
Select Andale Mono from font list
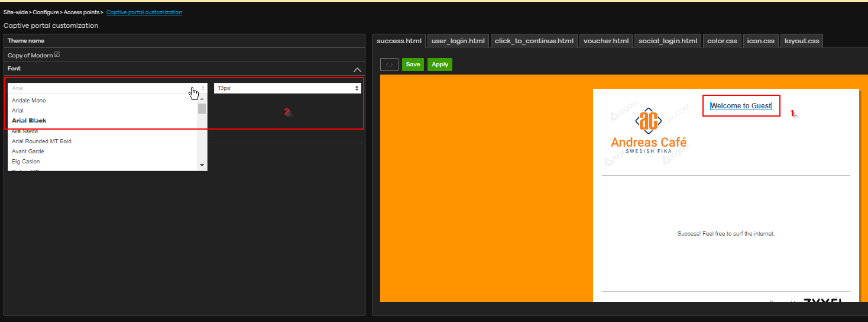tap(29, 101)
